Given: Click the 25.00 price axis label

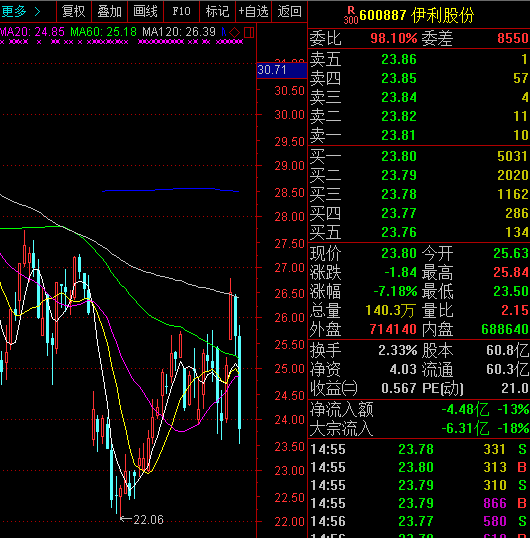Looking at the screenshot, I should (x=289, y=369).
